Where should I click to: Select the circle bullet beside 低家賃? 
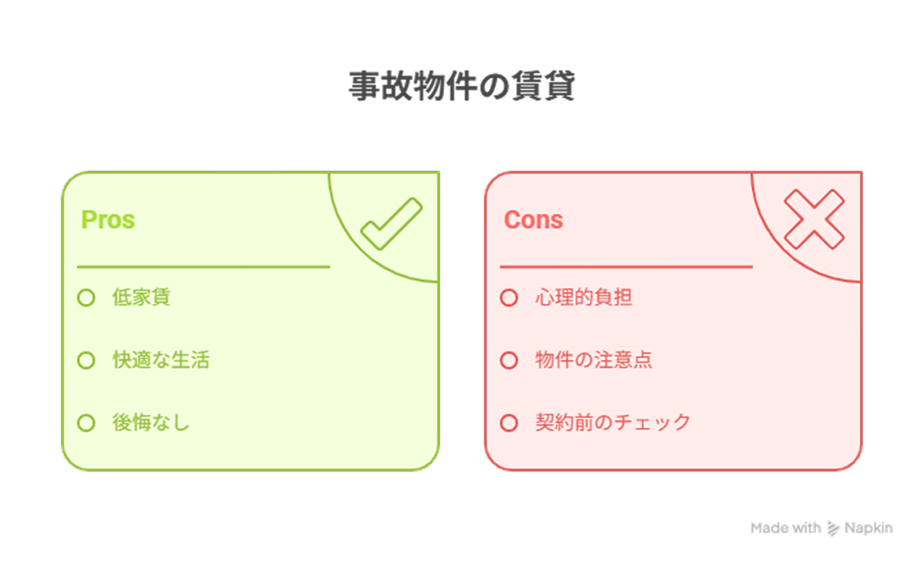tap(86, 297)
